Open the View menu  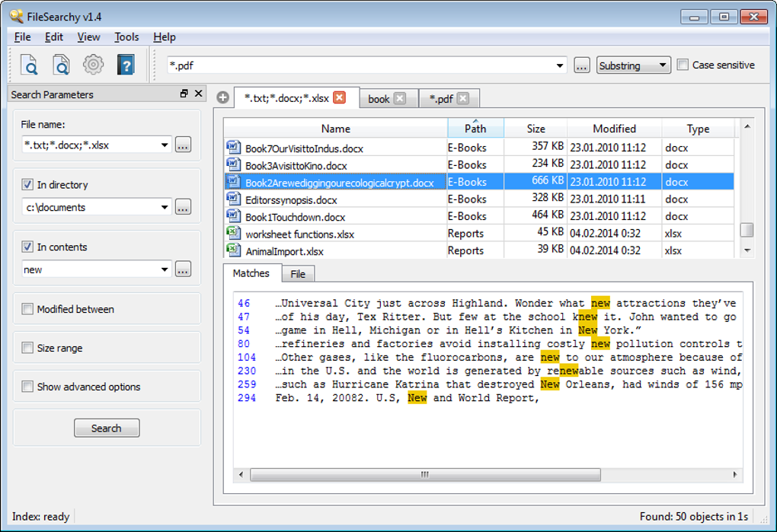[x=88, y=37]
